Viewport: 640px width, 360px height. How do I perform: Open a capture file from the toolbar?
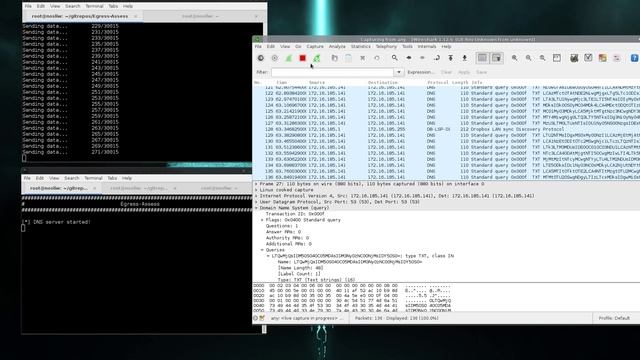point(334,58)
